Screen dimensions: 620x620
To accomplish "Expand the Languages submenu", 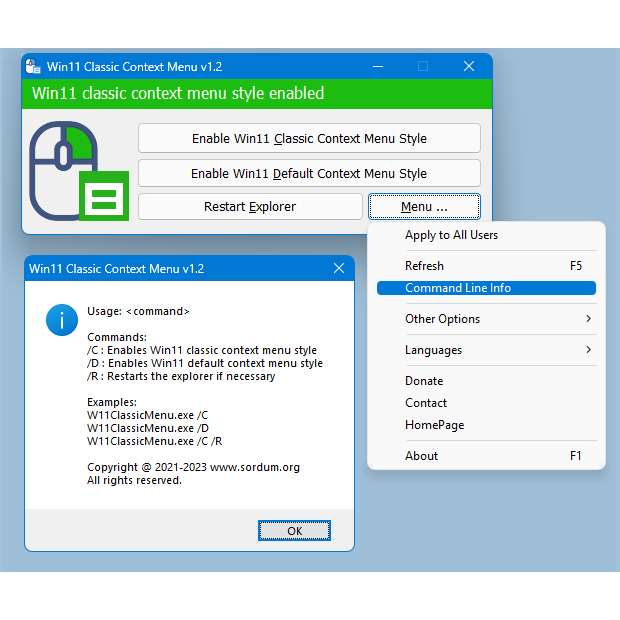I will pyautogui.click(x=486, y=350).
